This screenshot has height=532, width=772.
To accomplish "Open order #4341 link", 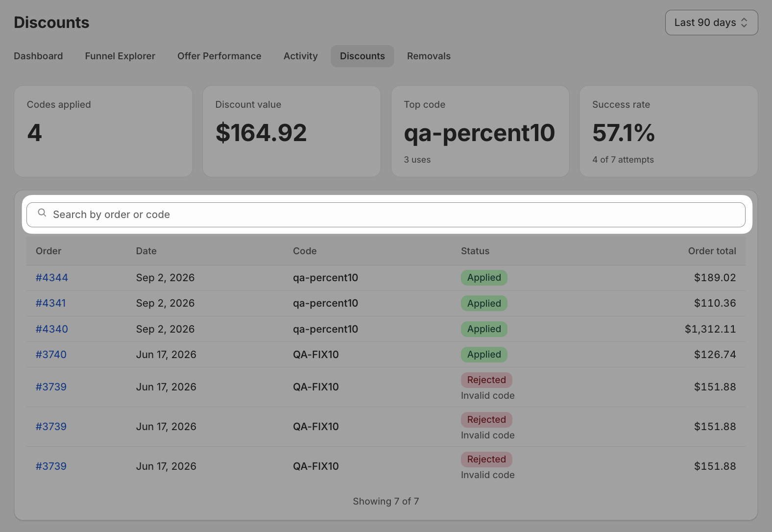I will 50,303.
